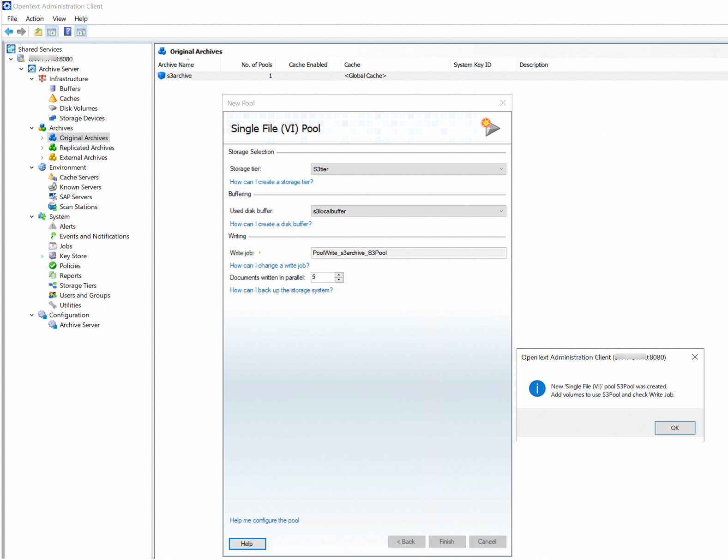The height and width of the screenshot is (560, 728).
Task: Expand the External Archives tree node
Action: (42, 157)
